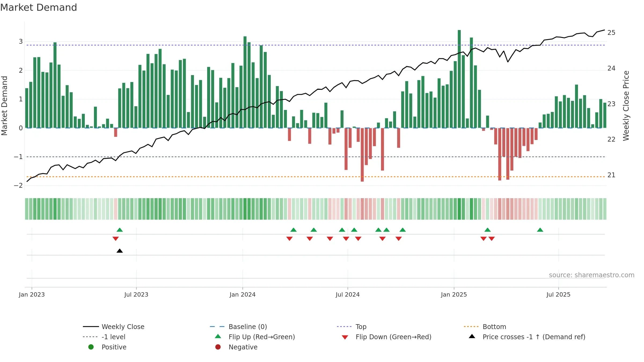644x362 pixels.
Task: Click the demand value −2 on left axis
Action: click(18, 186)
